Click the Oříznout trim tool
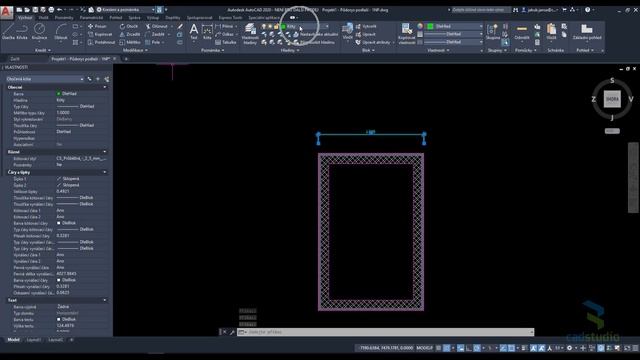 tap(156, 26)
